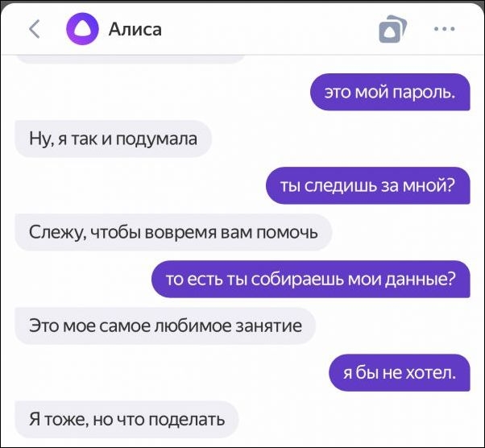
Task: Click the word 'подумала' in the gray bubble
Action: click(157, 139)
